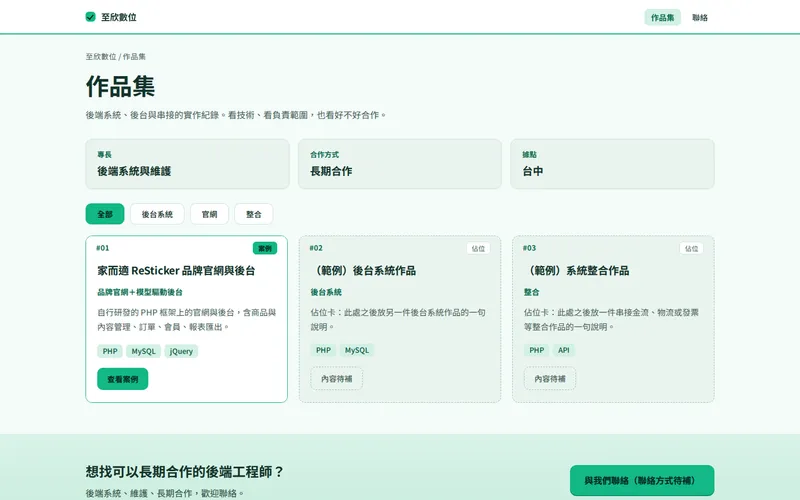
Task: Filter by 整合 category
Action: [254, 214]
